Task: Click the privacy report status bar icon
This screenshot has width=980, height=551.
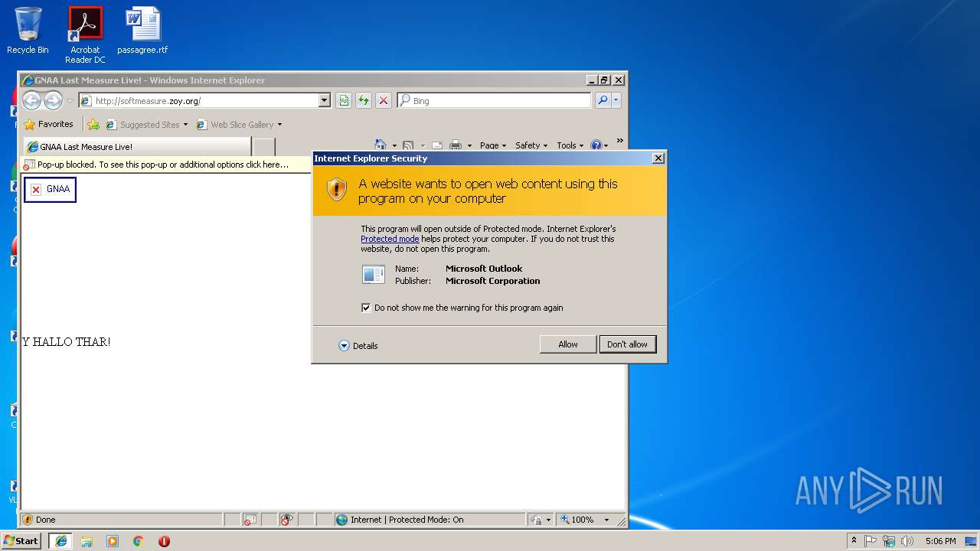Action: [x=286, y=520]
